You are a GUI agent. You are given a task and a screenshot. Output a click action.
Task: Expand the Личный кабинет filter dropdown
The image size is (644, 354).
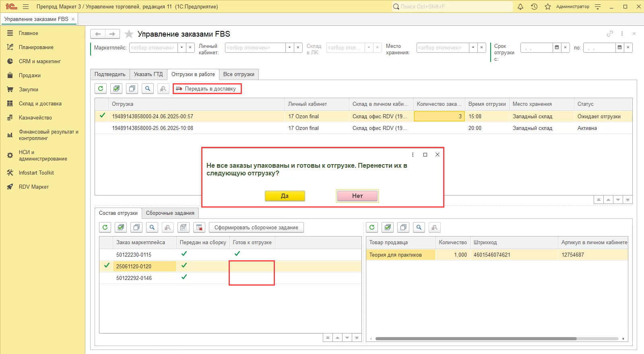point(289,47)
